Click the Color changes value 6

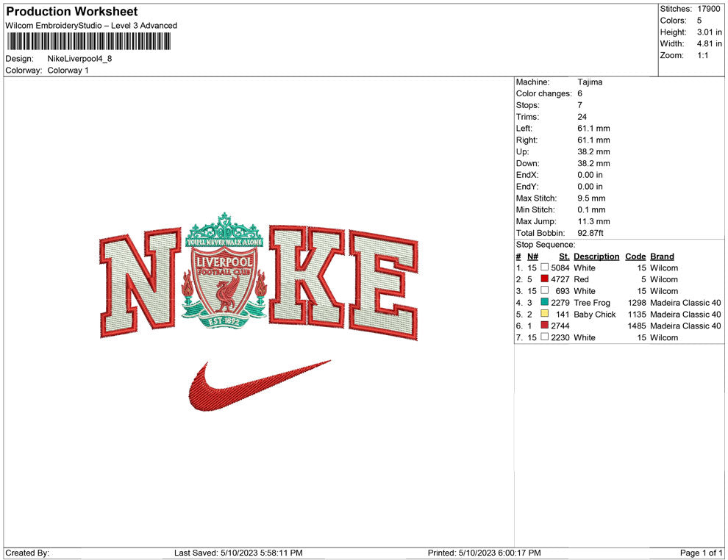pyautogui.click(x=579, y=93)
